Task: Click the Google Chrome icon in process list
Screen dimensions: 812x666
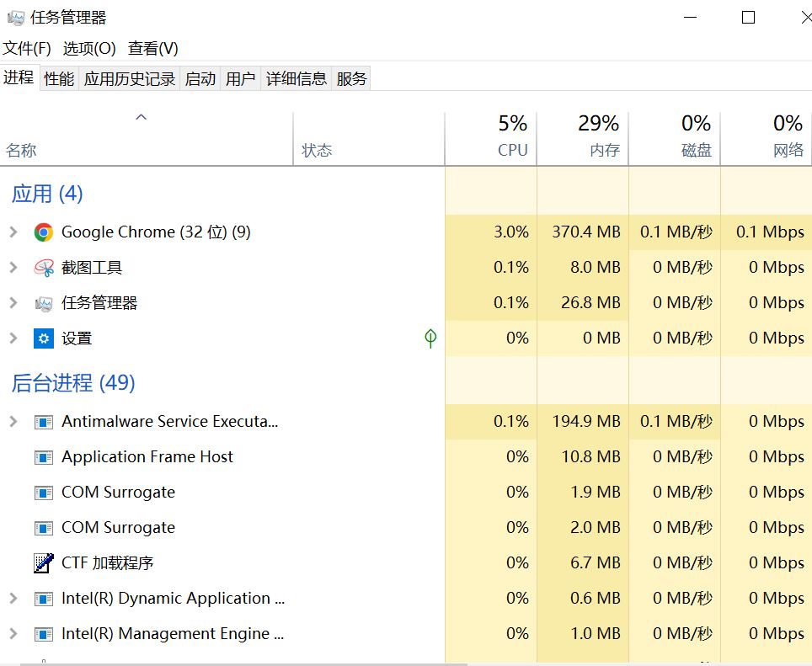Action: pyautogui.click(x=44, y=232)
